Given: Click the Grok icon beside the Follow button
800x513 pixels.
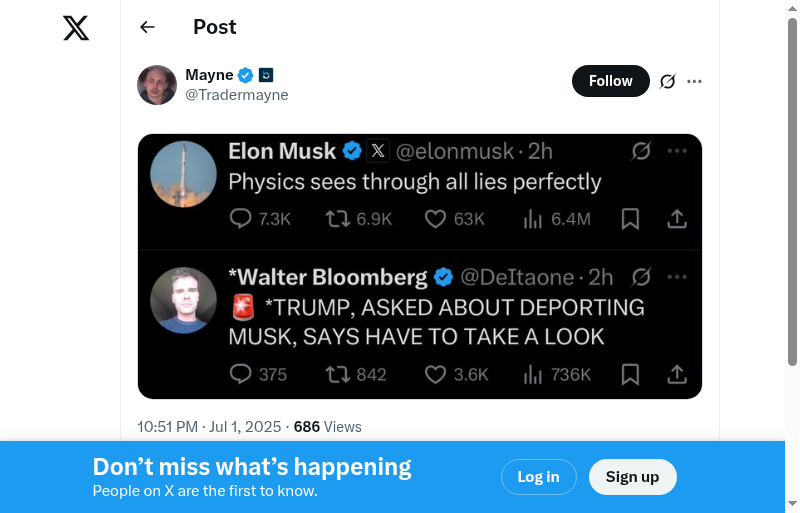Looking at the screenshot, I should click(x=668, y=81).
